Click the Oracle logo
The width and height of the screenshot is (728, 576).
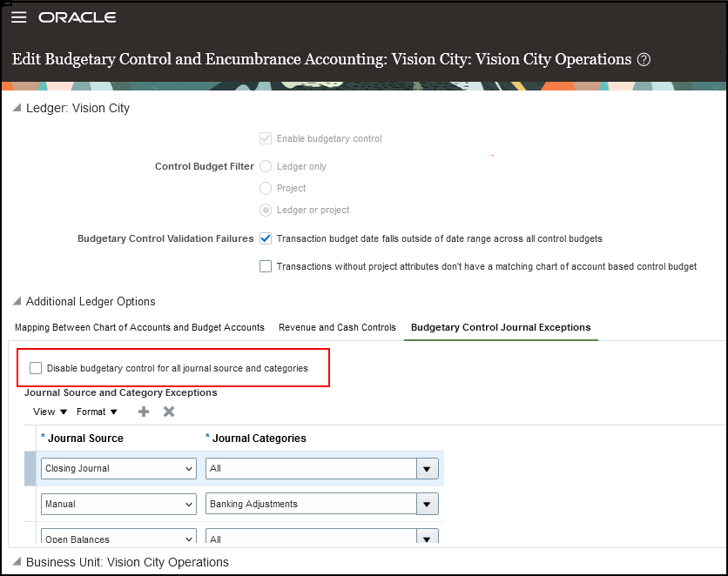coord(77,17)
